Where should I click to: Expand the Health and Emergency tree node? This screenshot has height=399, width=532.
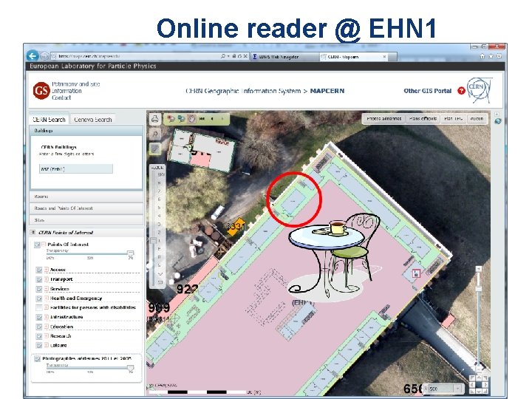[46, 299]
